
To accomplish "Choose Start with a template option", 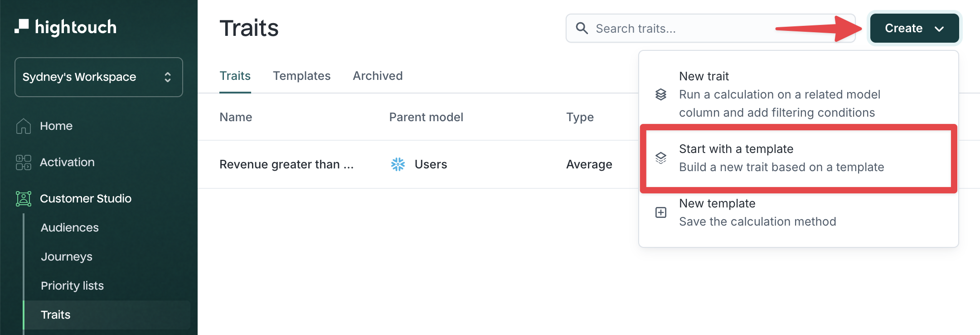I will 781,158.
